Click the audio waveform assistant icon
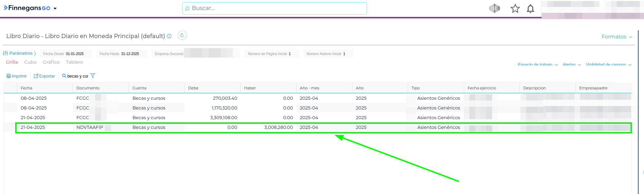644x194 pixels. pos(495,8)
